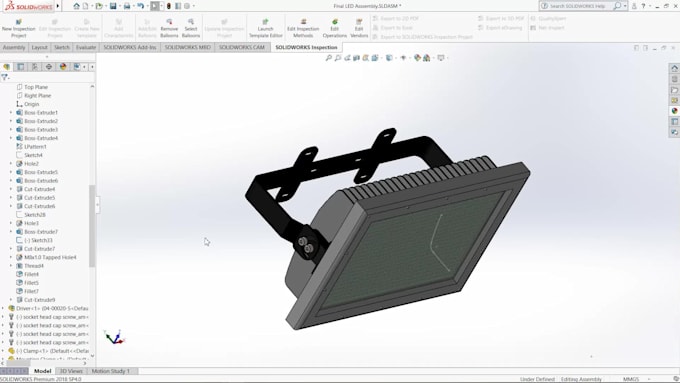Viewport: 680px width, 383px height.
Task: Activate the Select cursor tool in the top toolbar
Action: [x=155, y=6]
